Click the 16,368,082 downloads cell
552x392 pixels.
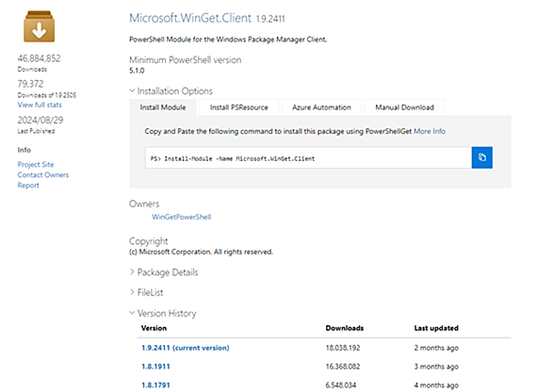(343, 367)
